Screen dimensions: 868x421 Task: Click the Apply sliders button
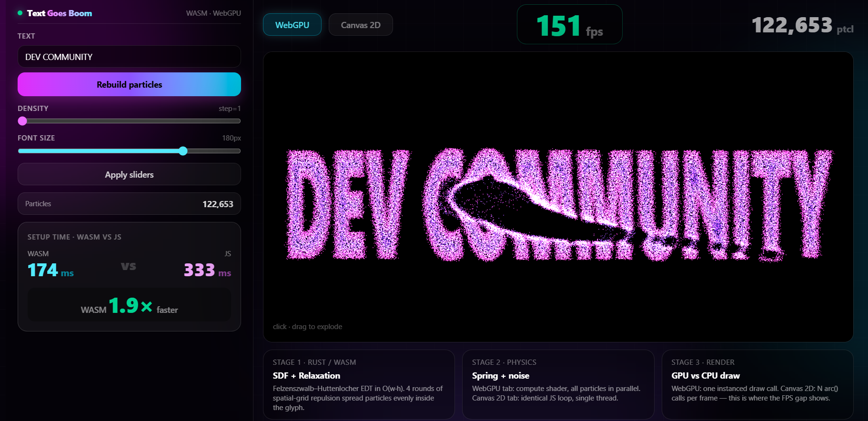[x=129, y=174]
